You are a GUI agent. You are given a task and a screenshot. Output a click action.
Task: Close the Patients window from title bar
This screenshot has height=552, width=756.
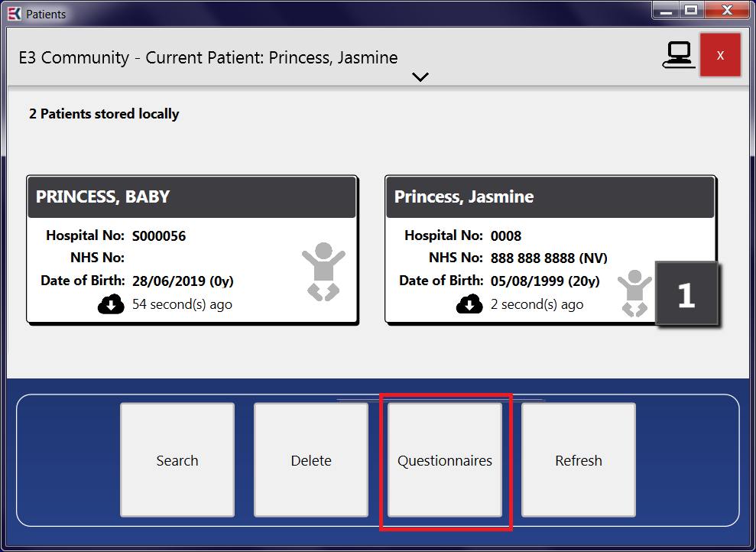pos(727,11)
